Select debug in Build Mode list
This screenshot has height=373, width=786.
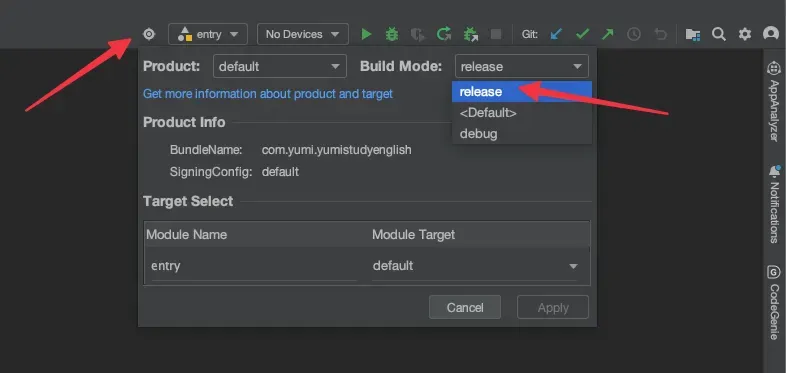(522, 134)
